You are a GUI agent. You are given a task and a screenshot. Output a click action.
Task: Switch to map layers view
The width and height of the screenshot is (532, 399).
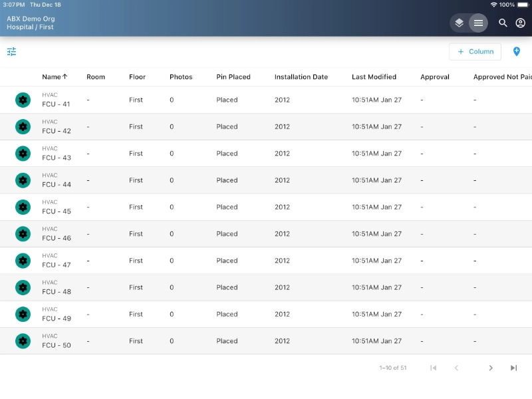coord(459,23)
